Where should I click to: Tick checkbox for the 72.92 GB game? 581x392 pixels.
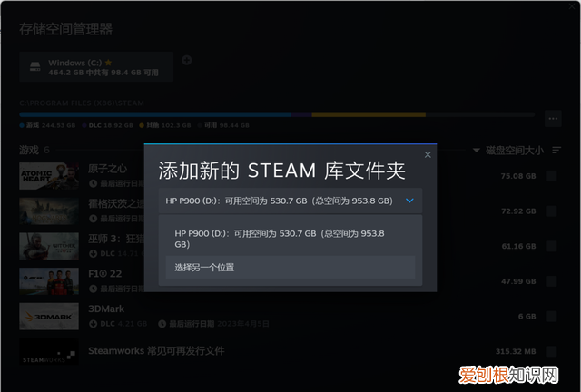tap(551, 211)
